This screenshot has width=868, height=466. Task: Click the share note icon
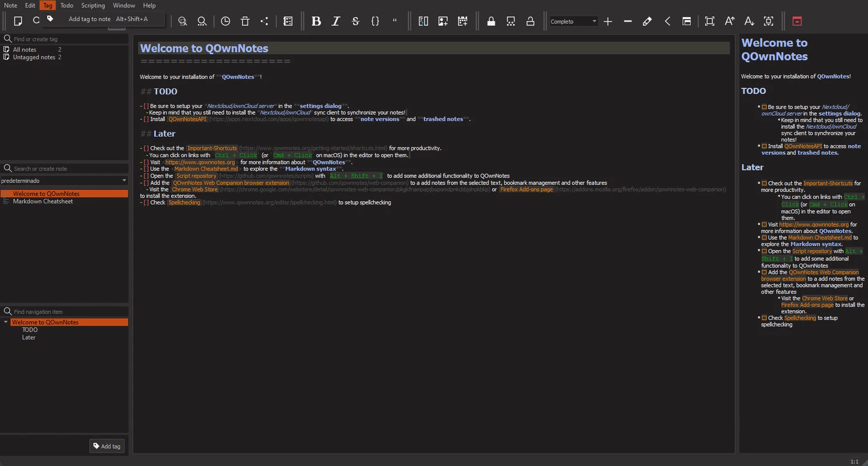click(x=264, y=21)
